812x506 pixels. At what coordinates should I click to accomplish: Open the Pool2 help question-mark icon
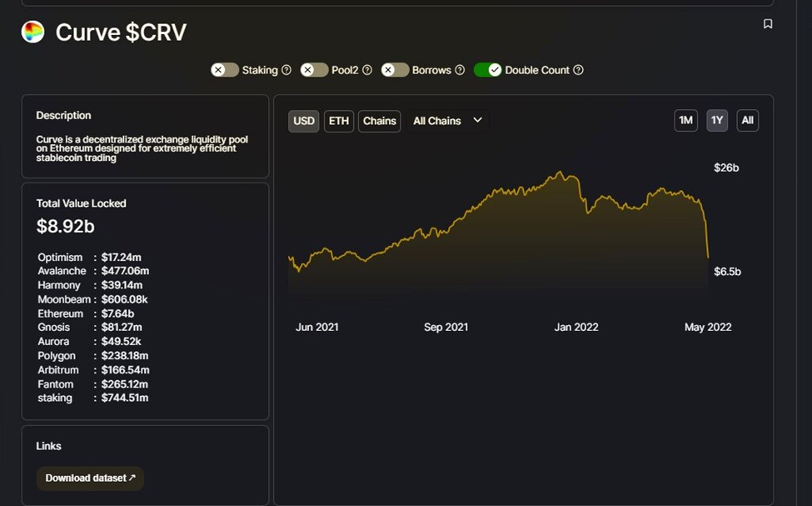point(367,70)
